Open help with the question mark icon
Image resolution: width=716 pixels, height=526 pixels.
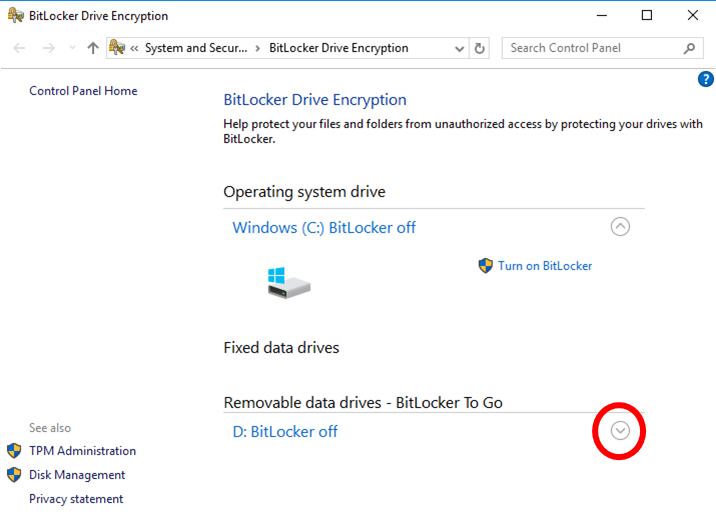tap(705, 79)
